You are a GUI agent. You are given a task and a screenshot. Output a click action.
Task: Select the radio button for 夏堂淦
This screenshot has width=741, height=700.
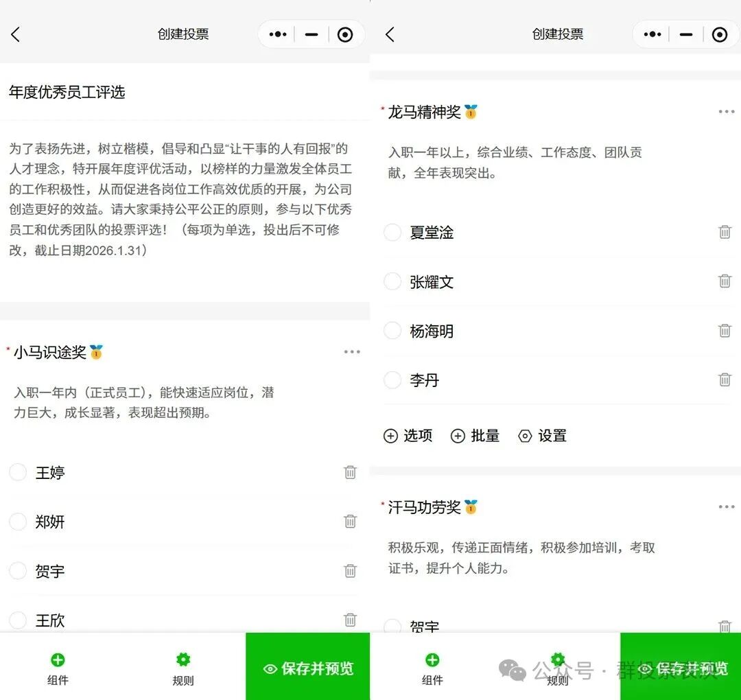[x=392, y=233]
